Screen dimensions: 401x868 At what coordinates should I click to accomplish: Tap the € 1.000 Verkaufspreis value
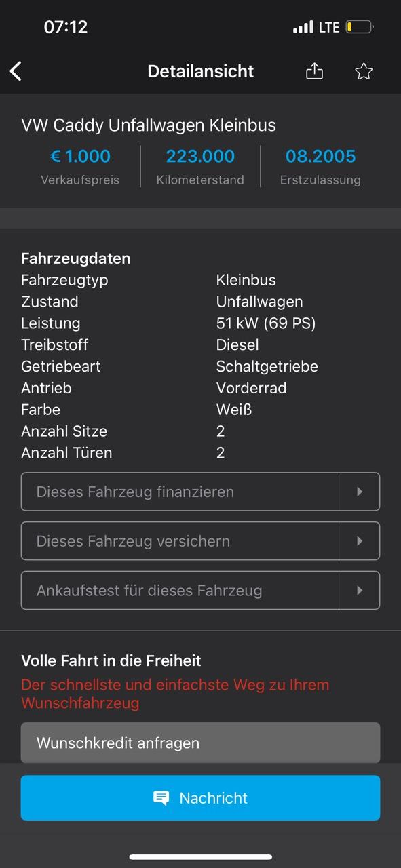(x=80, y=157)
